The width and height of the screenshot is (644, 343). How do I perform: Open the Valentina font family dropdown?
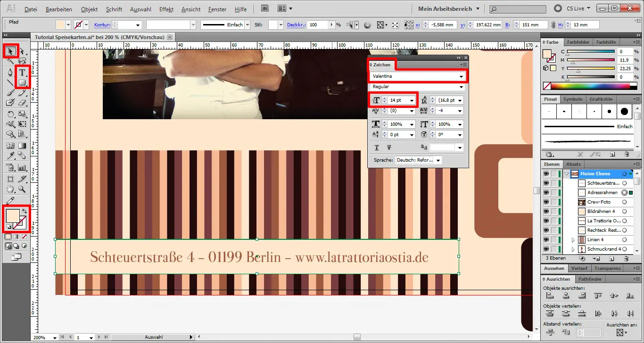click(461, 76)
